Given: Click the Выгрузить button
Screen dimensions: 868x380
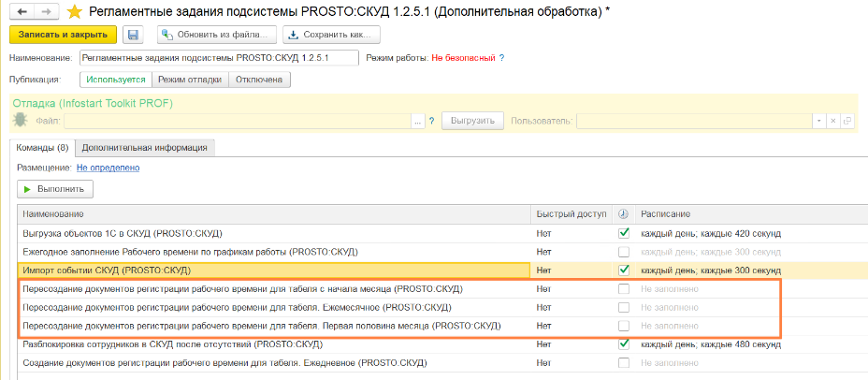Looking at the screenshot, I should click(472, 121).
